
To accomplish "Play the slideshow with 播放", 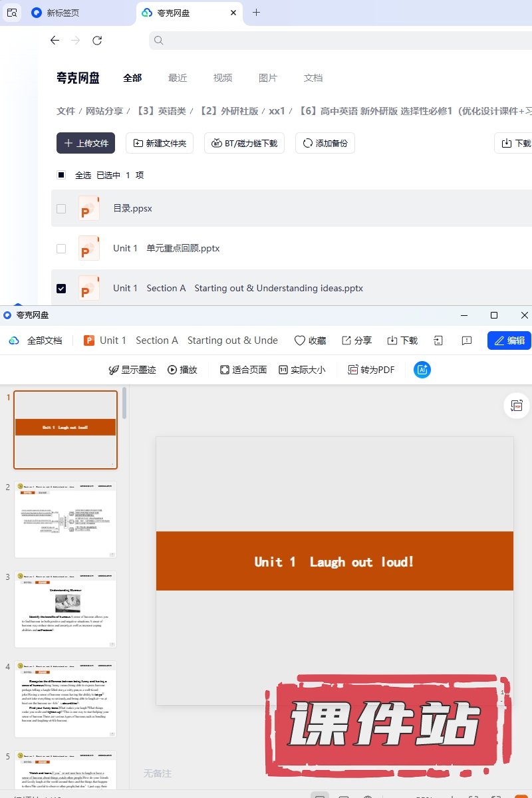I will coord(182,370).
